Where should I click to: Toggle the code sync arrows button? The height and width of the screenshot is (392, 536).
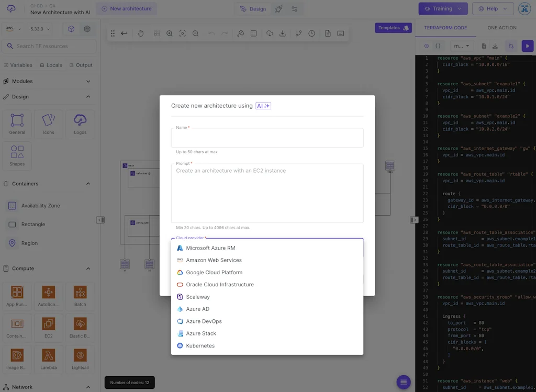pyautogui.click(x=511, y=46)
